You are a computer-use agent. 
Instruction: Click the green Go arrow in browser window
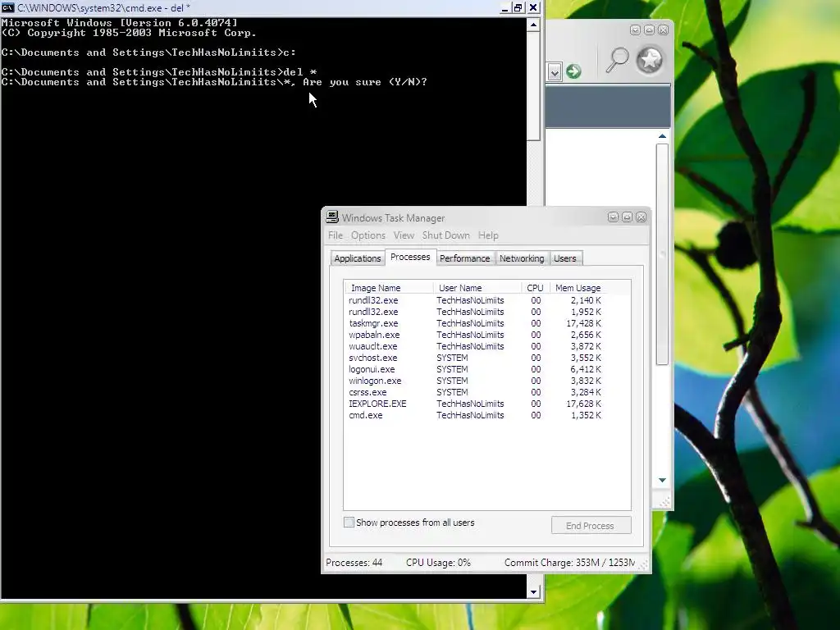click(573, 71)
